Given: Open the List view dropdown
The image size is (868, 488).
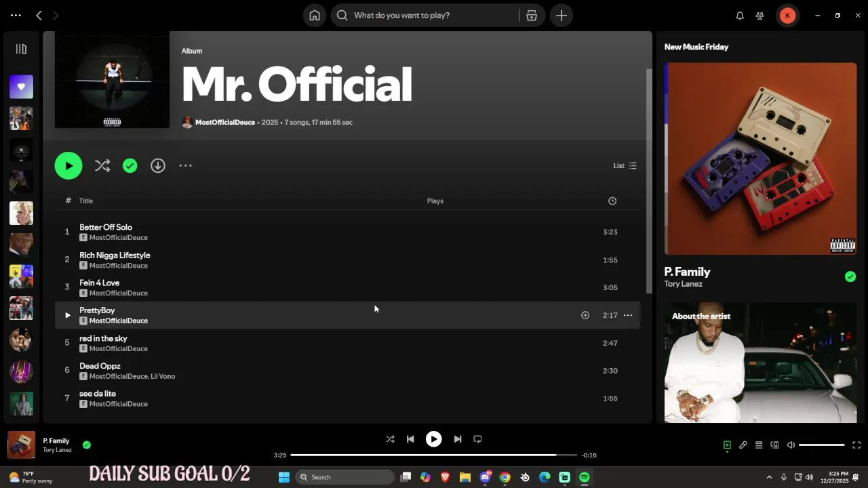Looking at the screenshot, I should [625, 165].
